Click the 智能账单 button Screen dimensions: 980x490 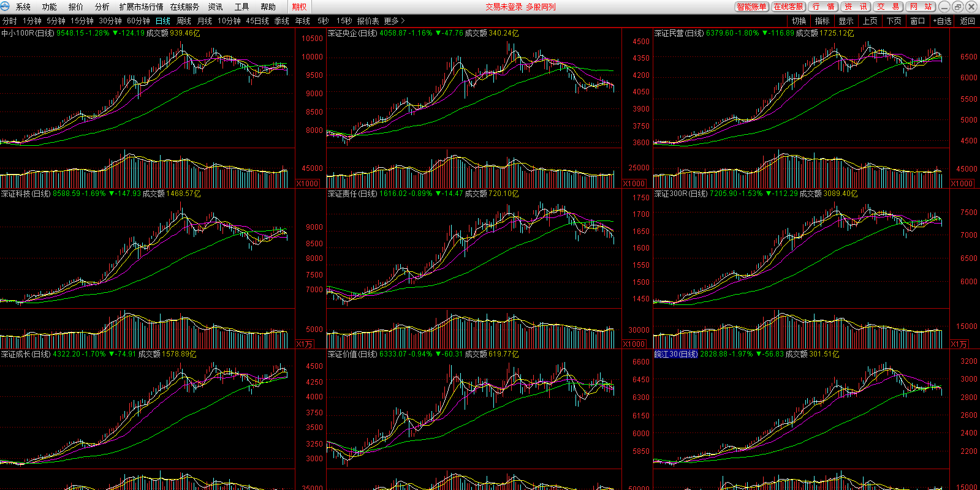point(751,7)
